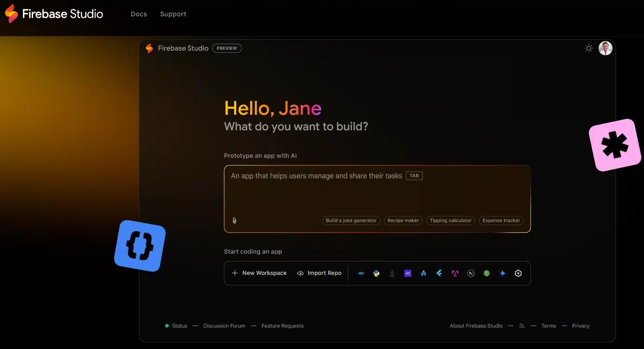Screen dimensions: 644x349
Task: Click the Import Repo button
Action: click(319, 273)
